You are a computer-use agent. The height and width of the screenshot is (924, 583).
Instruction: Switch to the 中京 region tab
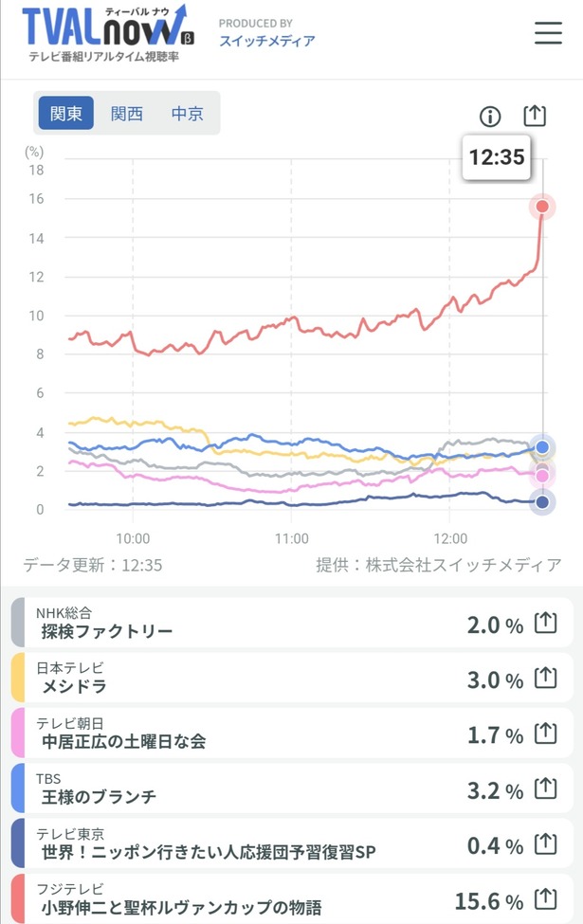pyautogui.click(x=188, y=113)
